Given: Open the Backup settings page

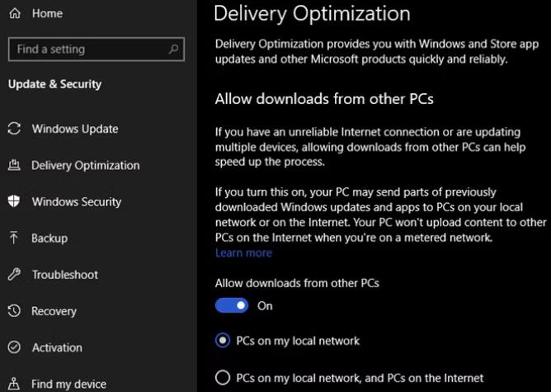Looking at the screenshot, I should 49,238.
